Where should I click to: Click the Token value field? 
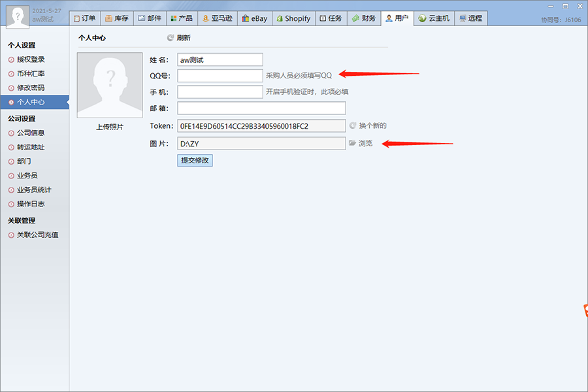pyautogui.click(x=261, y=125)
